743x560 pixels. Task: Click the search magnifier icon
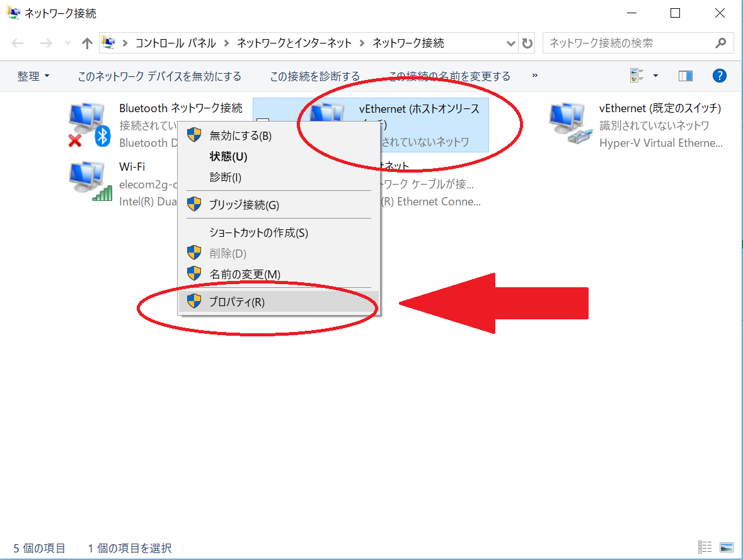(x=721, y=43)
